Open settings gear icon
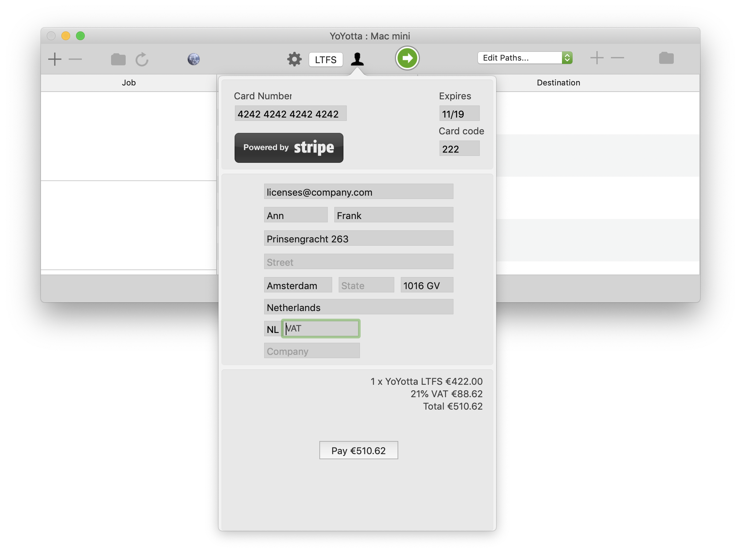Screen dimensions: 741x560 tap(294, 59)
